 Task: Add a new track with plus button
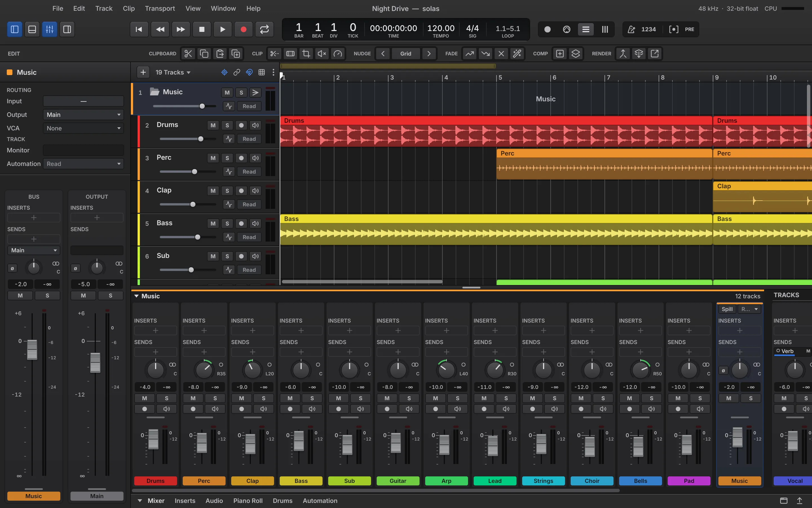[x=143, y=72]
